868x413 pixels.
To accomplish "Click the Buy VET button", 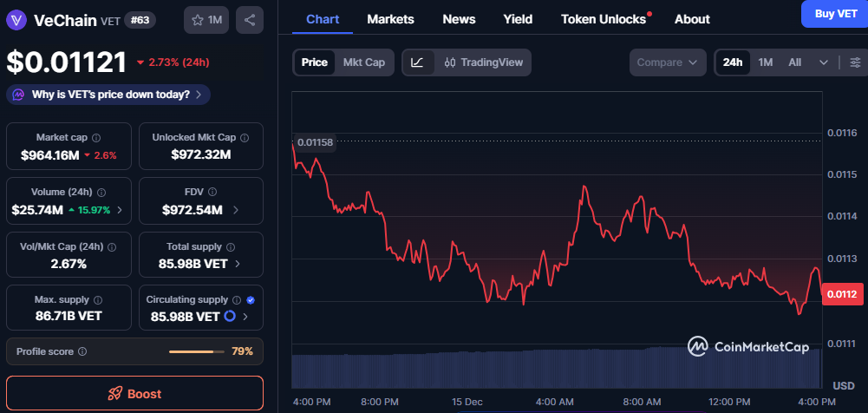I will pos(835,14).
